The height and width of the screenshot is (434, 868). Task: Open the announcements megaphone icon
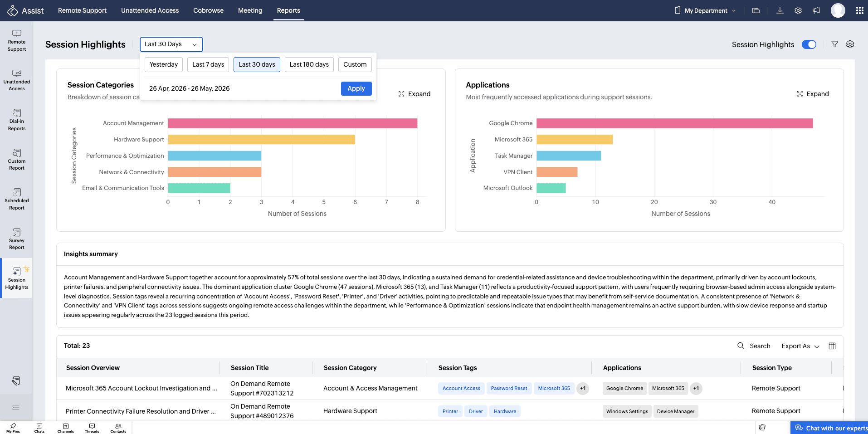tap(816, 10)
